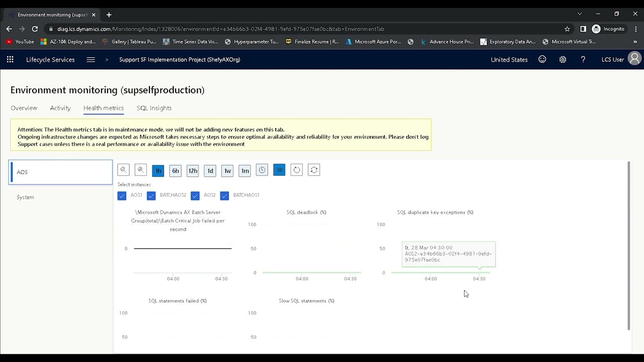Open the LCS User account avatar

point(635,59)
